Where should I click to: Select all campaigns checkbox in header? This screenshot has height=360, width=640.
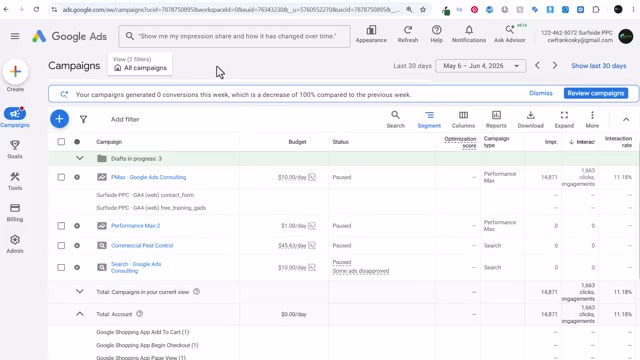click(61, 142)
